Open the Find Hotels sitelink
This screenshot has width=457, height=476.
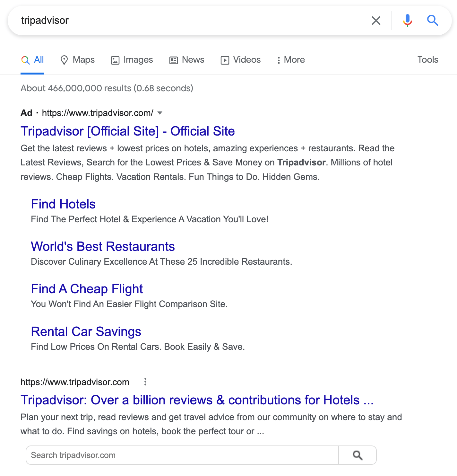pyautogui.click(x=63, y=204)
